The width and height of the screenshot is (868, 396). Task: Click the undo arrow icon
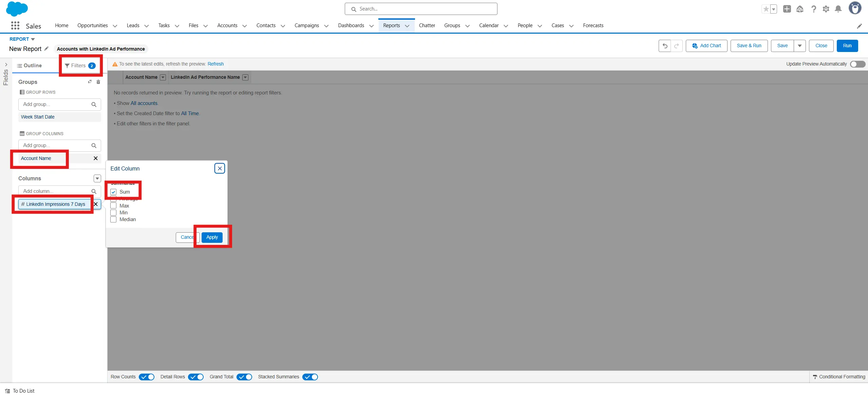coord(665,46)
